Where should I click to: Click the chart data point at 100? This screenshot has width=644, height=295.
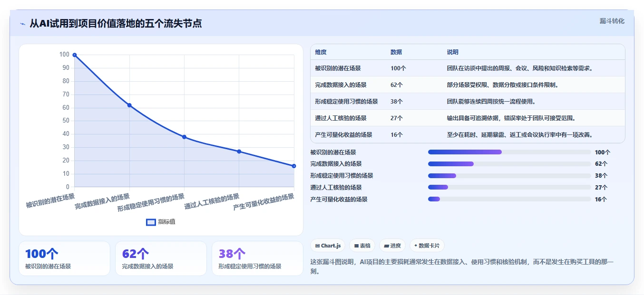click(x=75, y=55)
